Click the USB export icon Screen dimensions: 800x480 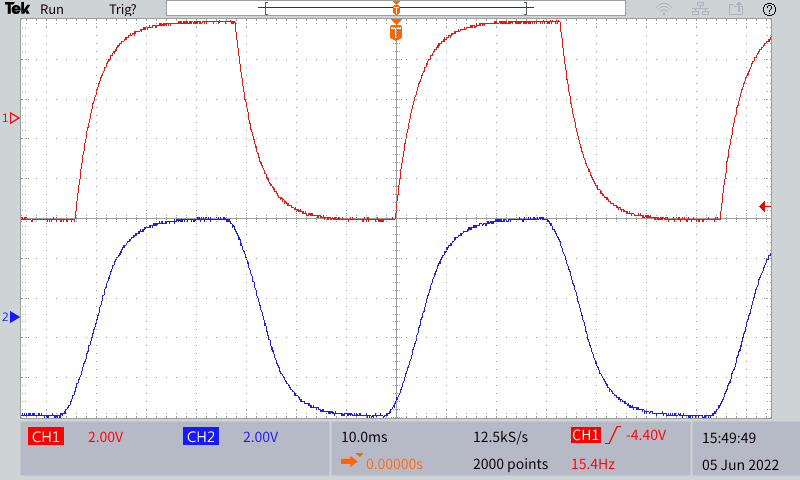735,9
